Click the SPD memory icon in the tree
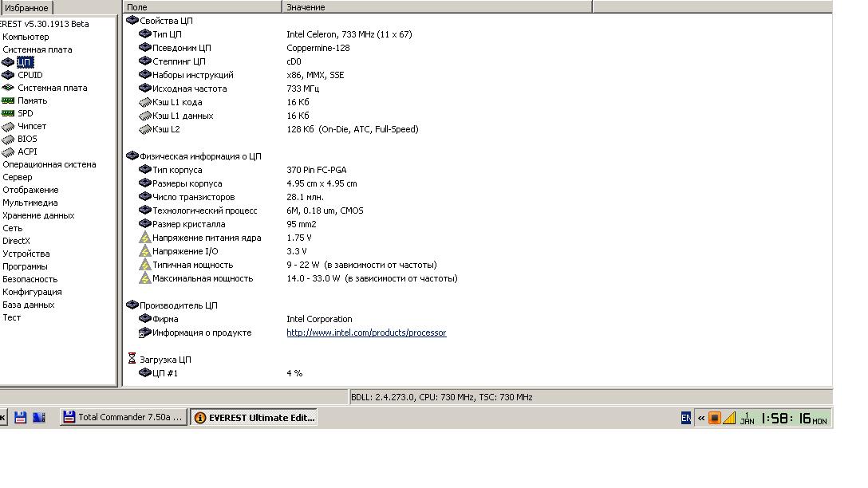 point(8,113)
